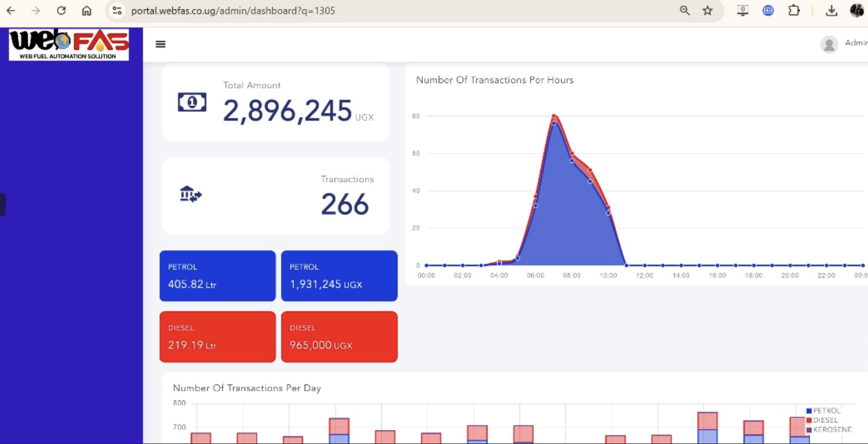Reload the page with refresh icon
868x444 pixels.
click(61, 11)
